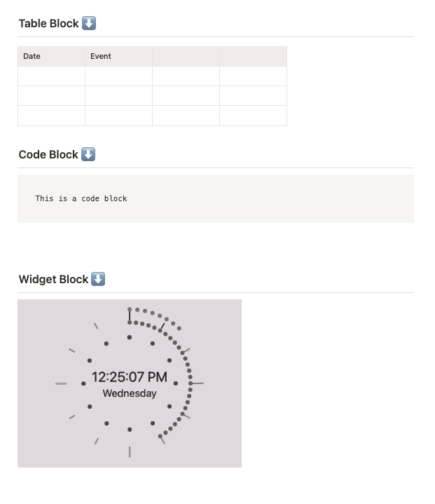Click the empty fourth column header cell

(x=253, y=56)
